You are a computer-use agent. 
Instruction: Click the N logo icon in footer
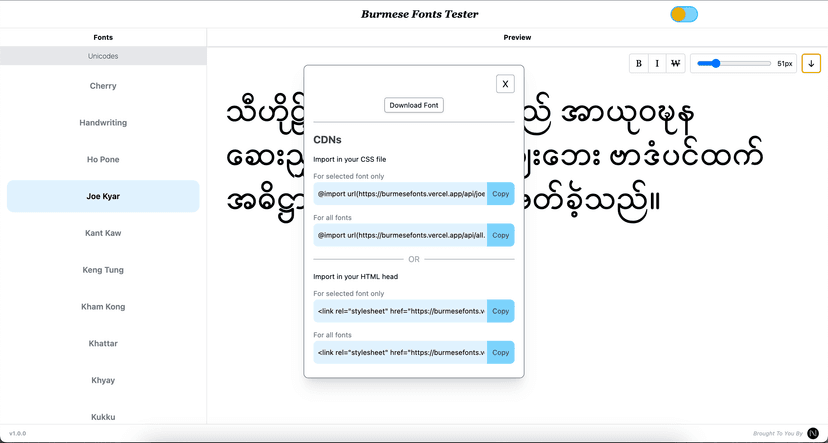[813, 433]
